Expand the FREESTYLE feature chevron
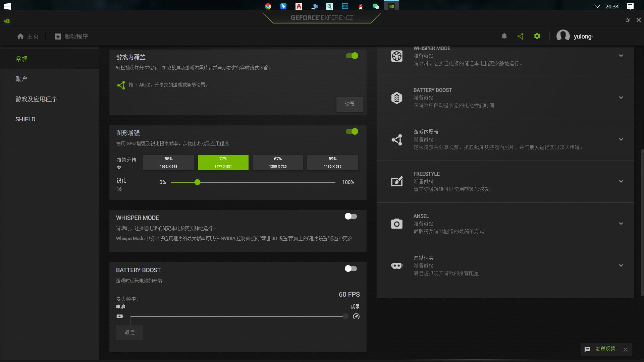Screen dimensions: 644x362 [621, 182]
